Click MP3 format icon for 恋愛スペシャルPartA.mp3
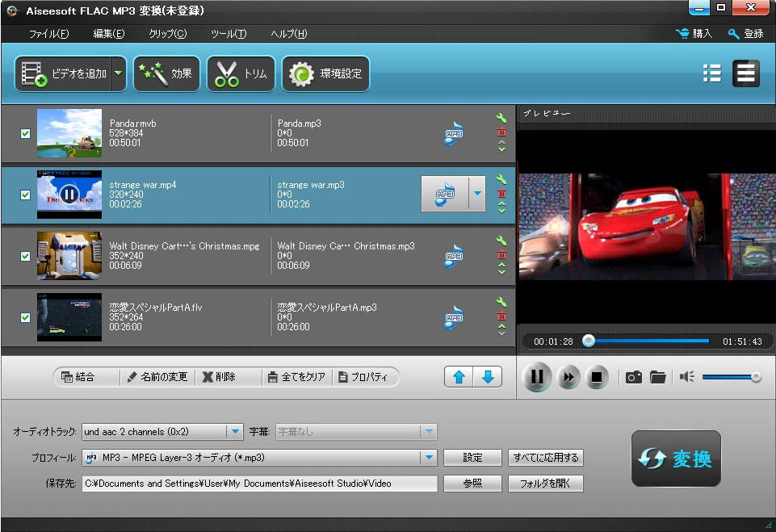 coord(453,318)
